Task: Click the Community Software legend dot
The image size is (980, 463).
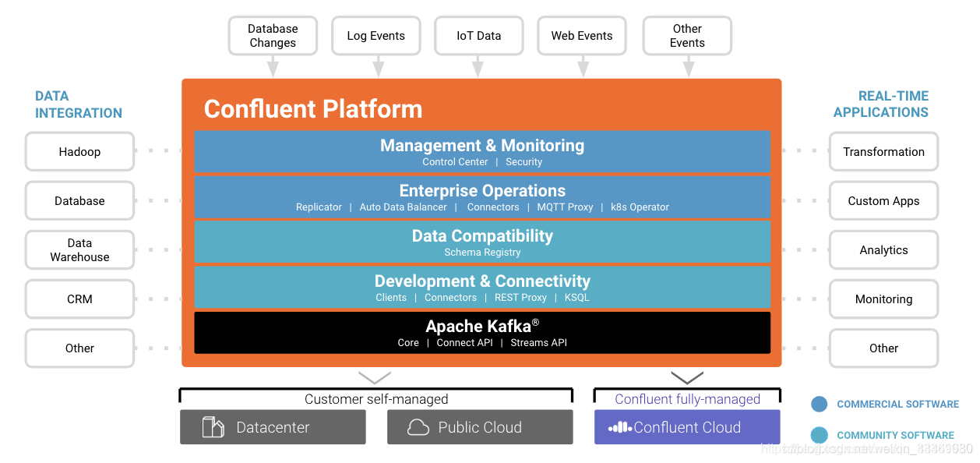Action: tap(819, 435)
